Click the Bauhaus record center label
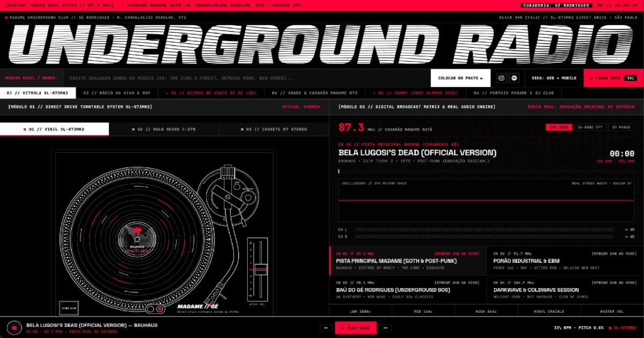Screen dimensions: 644x338 pos(137,239)
